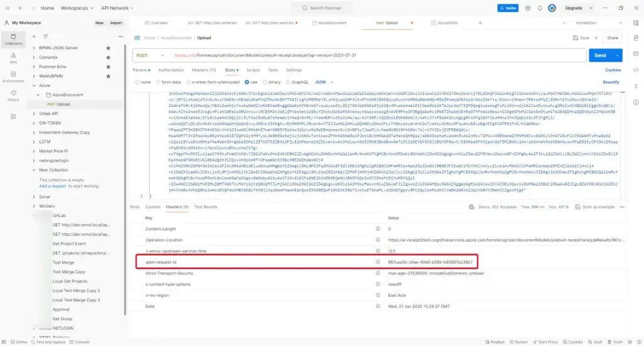Viewport: 644px width, 346px height.
Task: Switch to the Scripts request tab
Action: pos(253,70)
